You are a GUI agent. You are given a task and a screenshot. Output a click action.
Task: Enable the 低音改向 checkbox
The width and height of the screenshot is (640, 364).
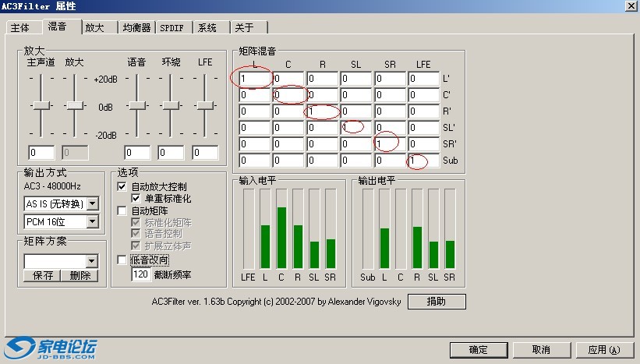tap(122, 260)
